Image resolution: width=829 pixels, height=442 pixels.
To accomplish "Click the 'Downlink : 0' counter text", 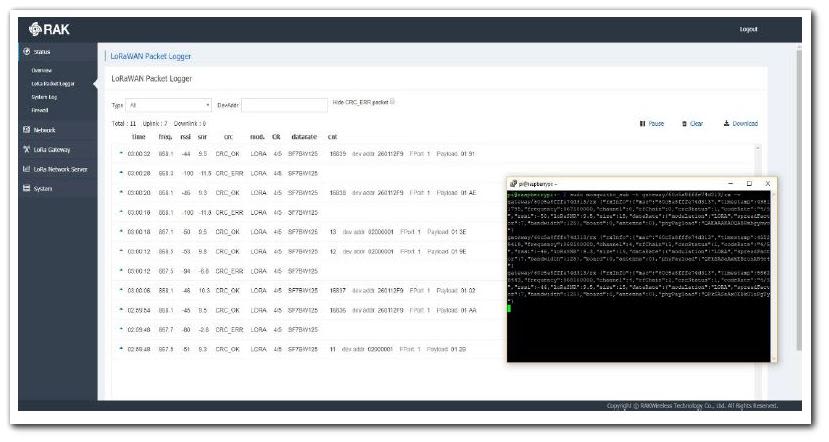I will tap(190, 123).
